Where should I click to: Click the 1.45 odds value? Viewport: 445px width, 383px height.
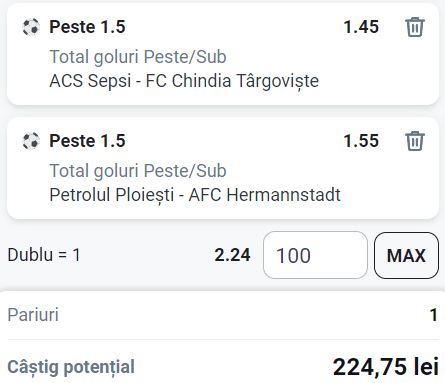(x=361, y=27)
